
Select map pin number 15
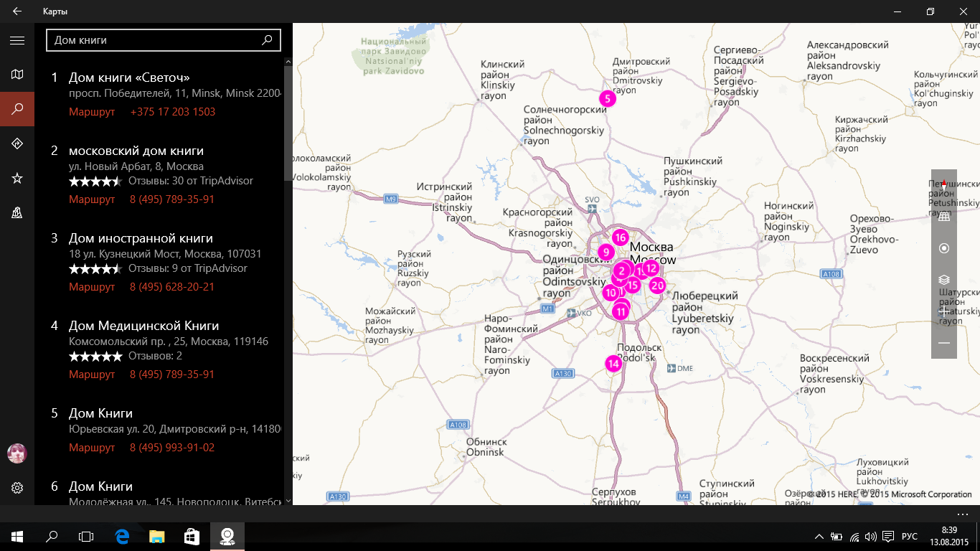[632, 286]
